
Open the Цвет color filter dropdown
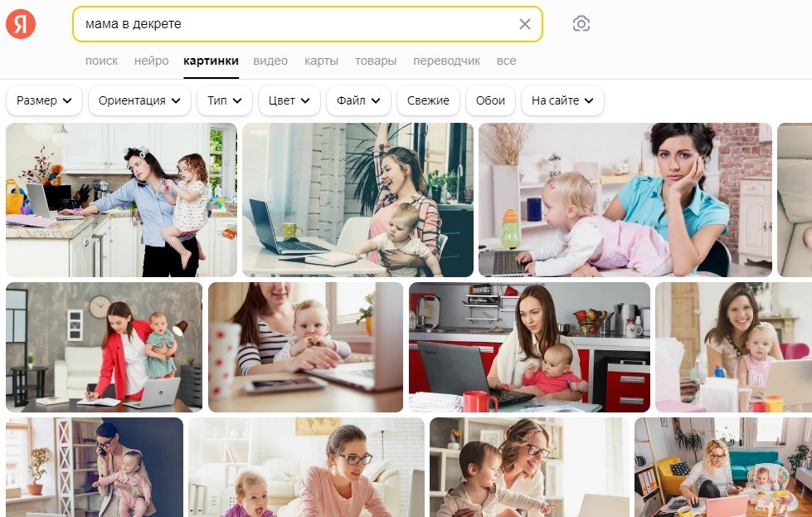coord(289,100)
